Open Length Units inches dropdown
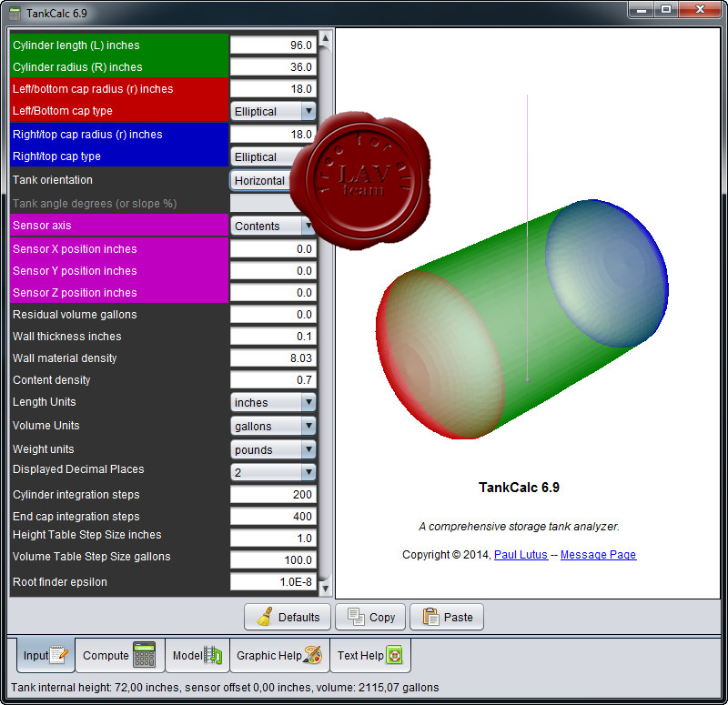Image resolution: width=728 pixels, height=705 pixels. point(273,402)
